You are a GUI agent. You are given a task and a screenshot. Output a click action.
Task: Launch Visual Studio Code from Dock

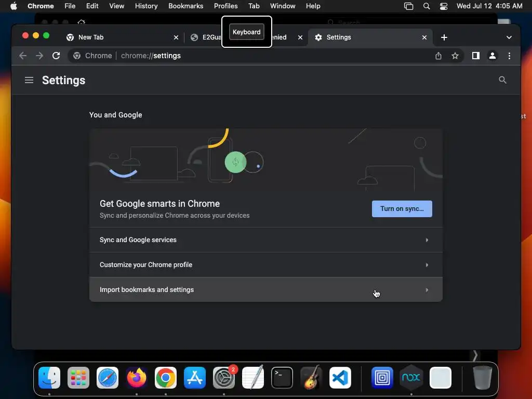click(340, 378)
